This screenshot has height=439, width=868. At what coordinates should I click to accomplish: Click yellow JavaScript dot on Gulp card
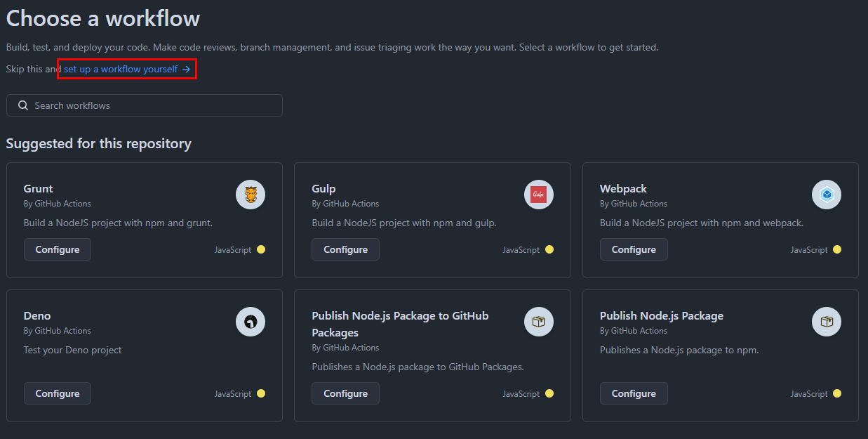(x=549, y=249)
